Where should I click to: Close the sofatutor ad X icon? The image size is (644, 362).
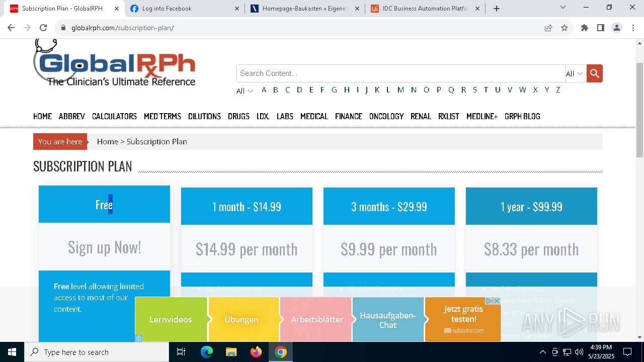[x=497, y=301]
